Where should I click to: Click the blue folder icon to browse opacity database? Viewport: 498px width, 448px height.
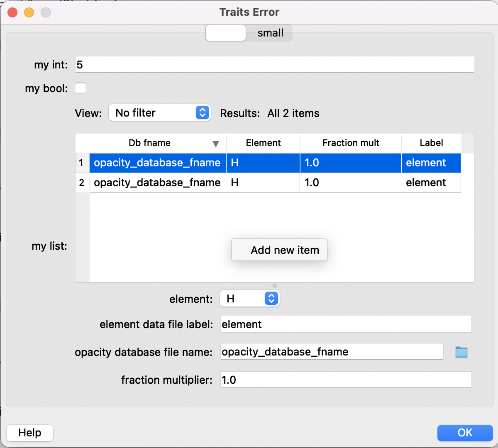tap(461, 351)
